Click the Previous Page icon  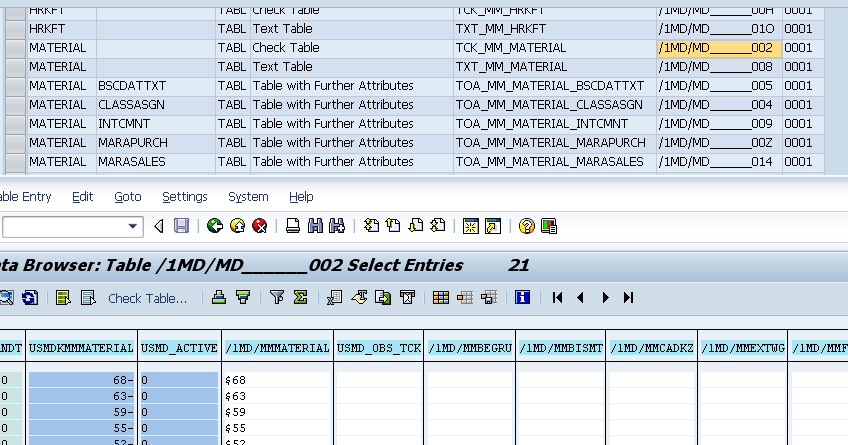[393, 226]
